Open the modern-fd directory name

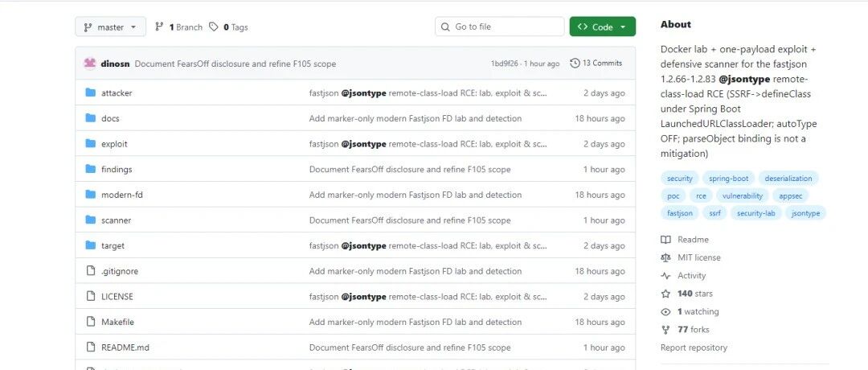point(122,195)
